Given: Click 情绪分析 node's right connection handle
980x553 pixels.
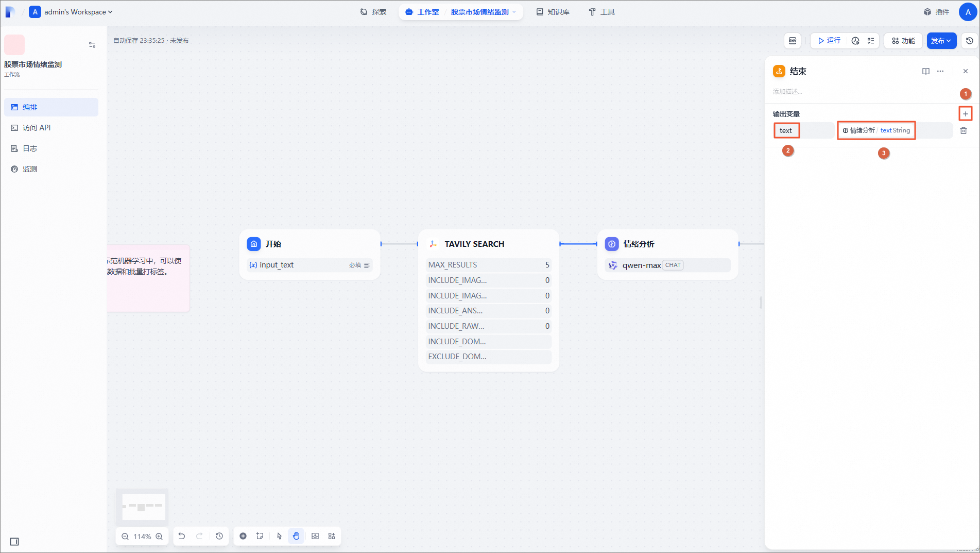Looking at the screenshot, I should point(739,244).
